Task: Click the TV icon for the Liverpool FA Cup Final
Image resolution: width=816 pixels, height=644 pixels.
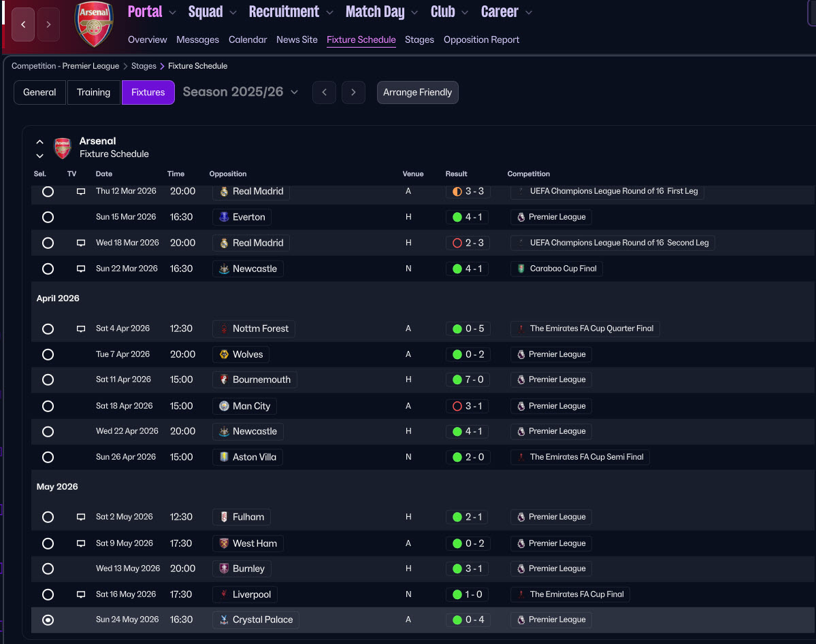Action: tap(81, 595)
